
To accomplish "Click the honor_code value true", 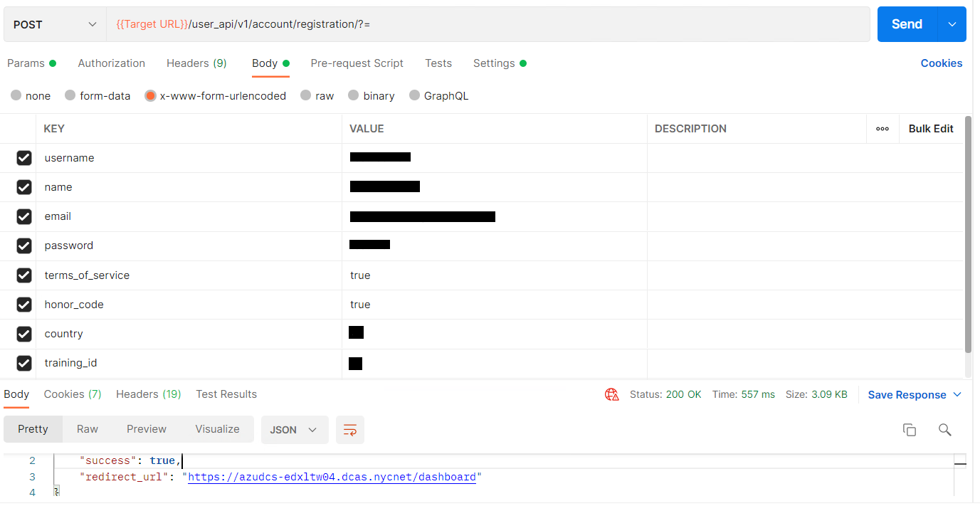I will (x=360, y=305).
